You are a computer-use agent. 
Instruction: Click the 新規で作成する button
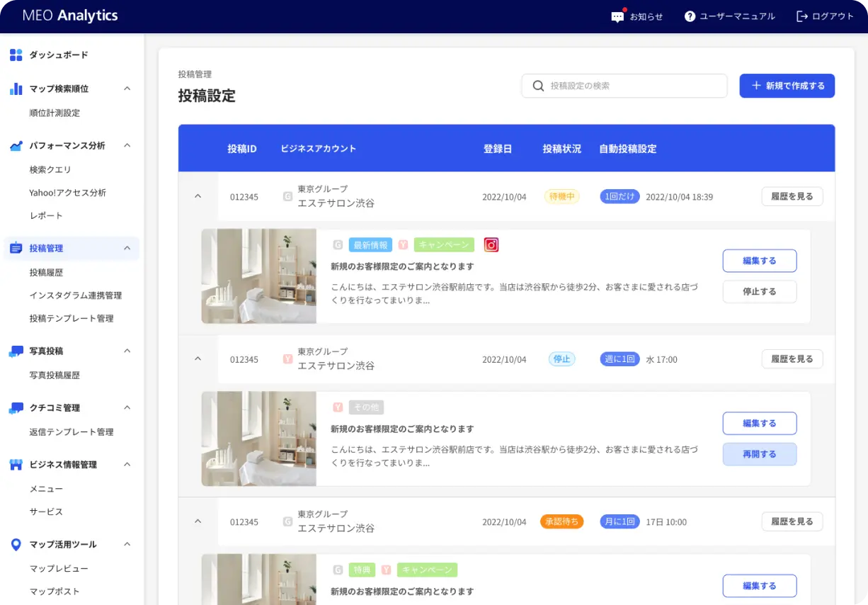pyautogui.click(x=787, y=85)
